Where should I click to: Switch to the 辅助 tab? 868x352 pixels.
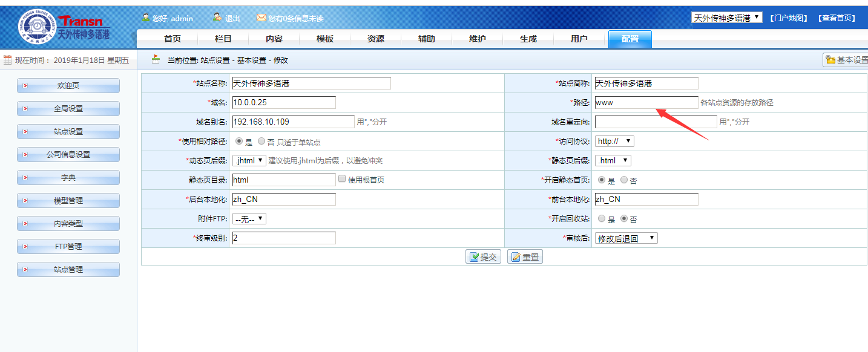pos(427,39)
